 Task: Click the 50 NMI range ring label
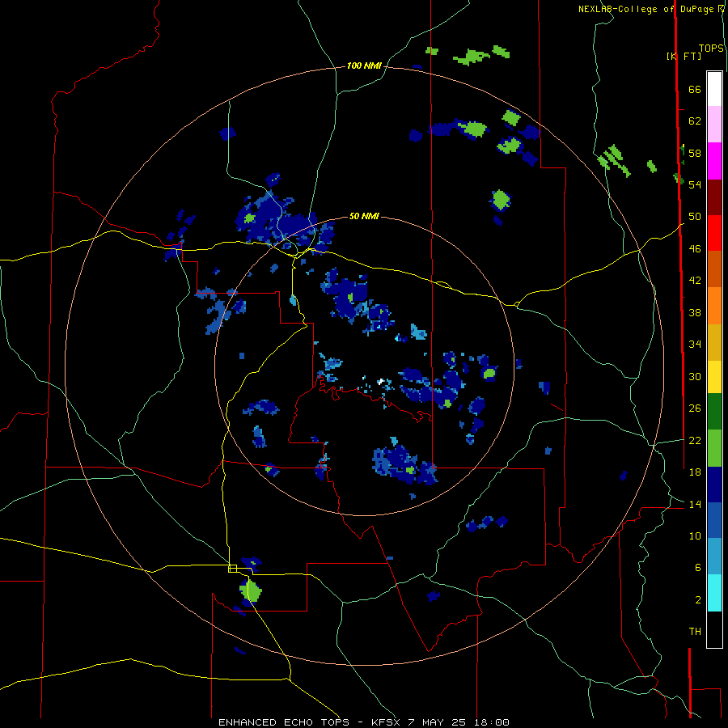[x=364, y=216]
